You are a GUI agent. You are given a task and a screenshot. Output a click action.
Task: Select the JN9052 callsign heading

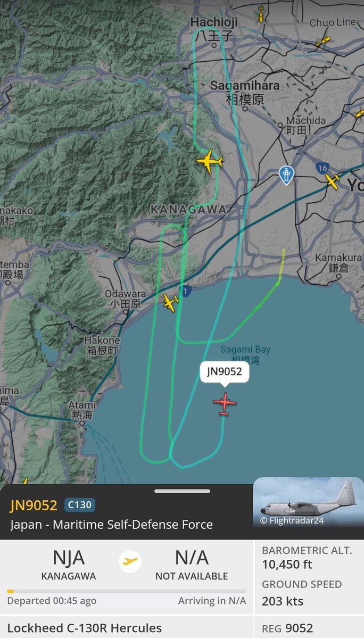pos(34,505)
